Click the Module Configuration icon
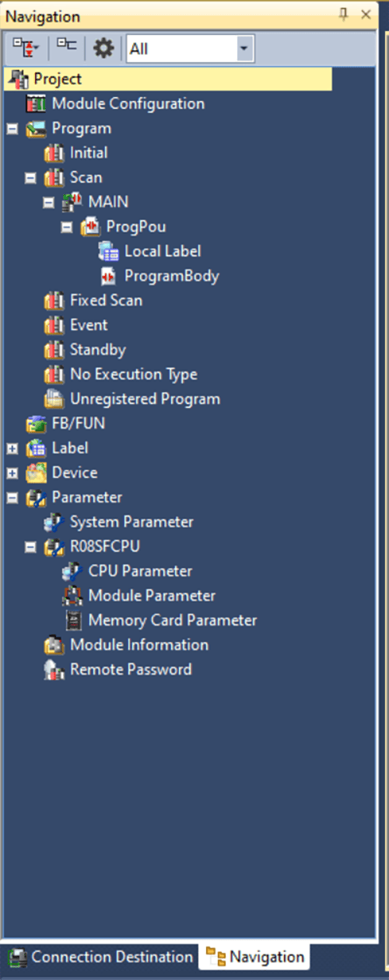Screen dimensions: 389x980 (36, 103)
